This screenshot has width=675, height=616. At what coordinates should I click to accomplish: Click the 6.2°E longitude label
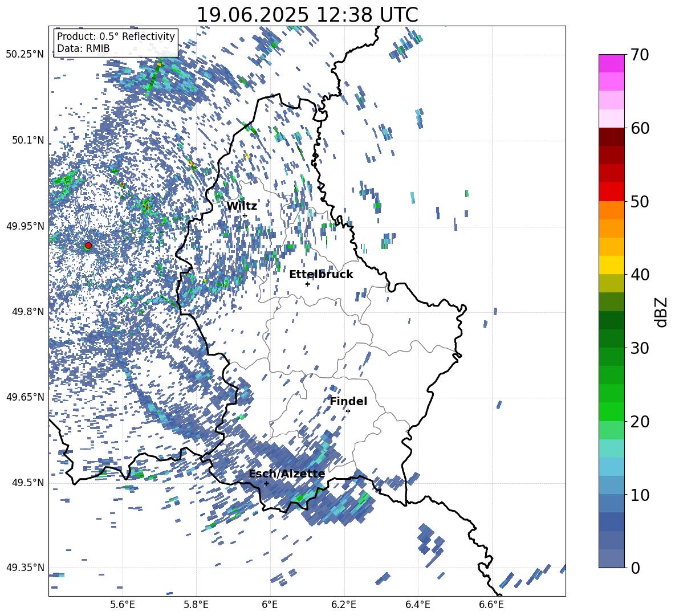click(344, 605)
